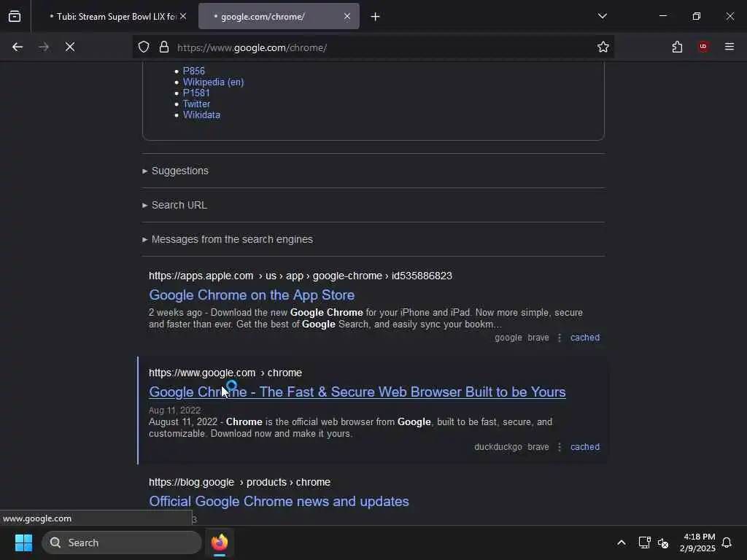
Task: Open cached copy of google.com chrome result
Action: 585,447
